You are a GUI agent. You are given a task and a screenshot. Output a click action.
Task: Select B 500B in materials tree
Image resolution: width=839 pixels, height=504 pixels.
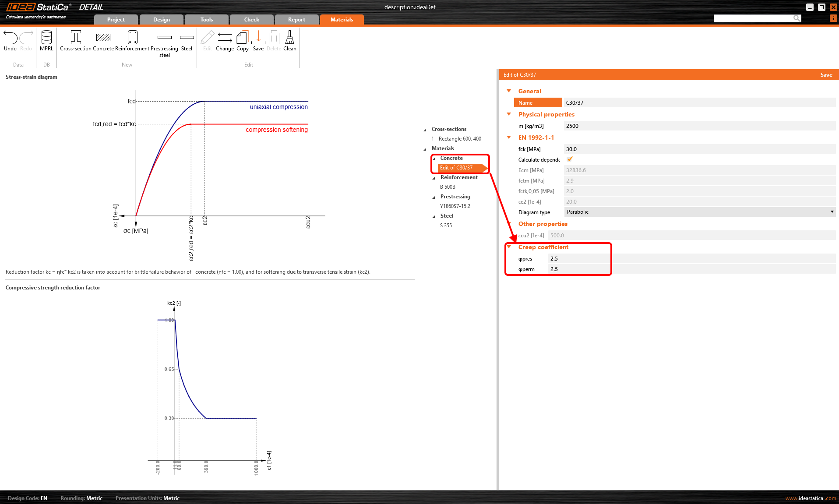point(448,187)
